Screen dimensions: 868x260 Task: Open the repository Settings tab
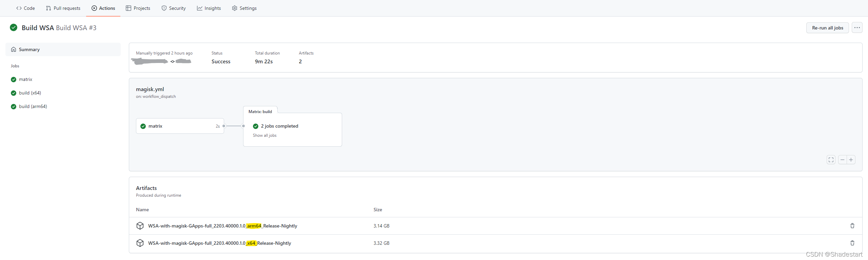(x=244, y=8)
